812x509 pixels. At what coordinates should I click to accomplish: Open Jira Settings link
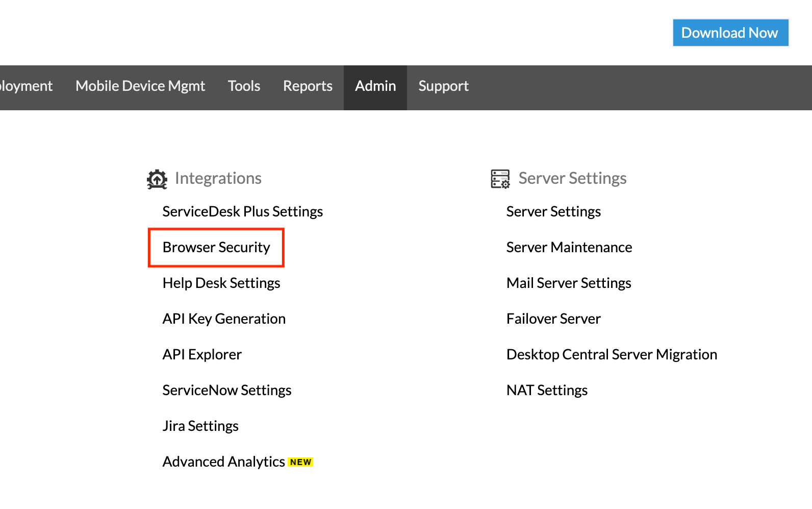pos(200,426)
